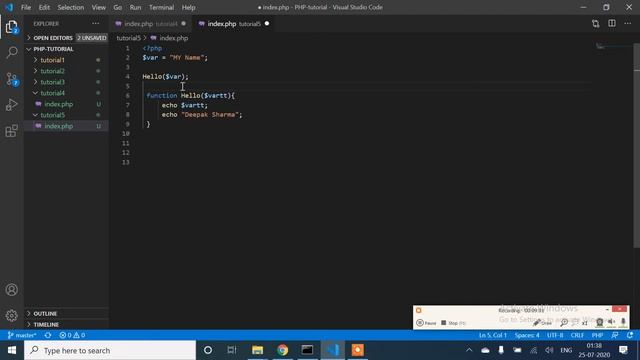This screenshot has height=360, width=640.
Task: Click the Draw pencil in recorder toolbar
Action: click(542, 323)
